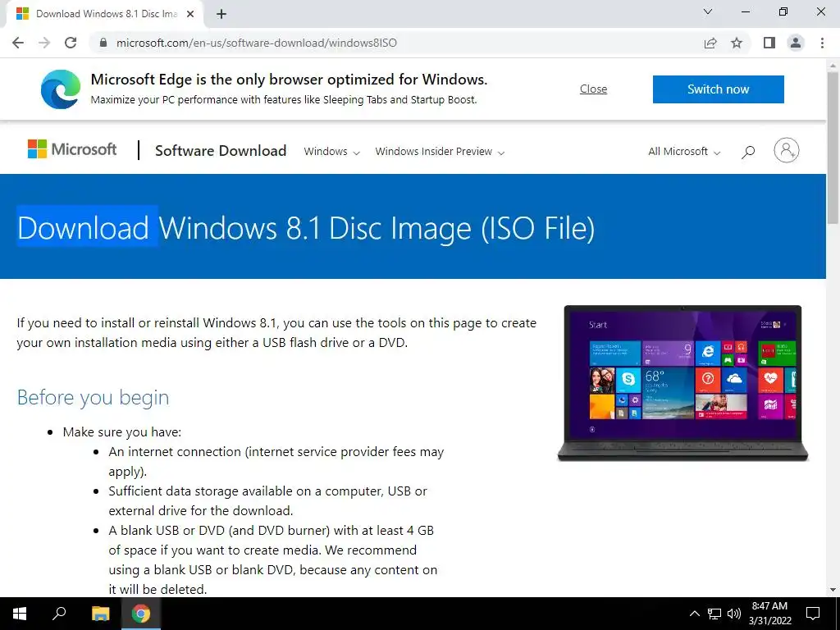
Task: Click the Switch now button
Action: 718,89
